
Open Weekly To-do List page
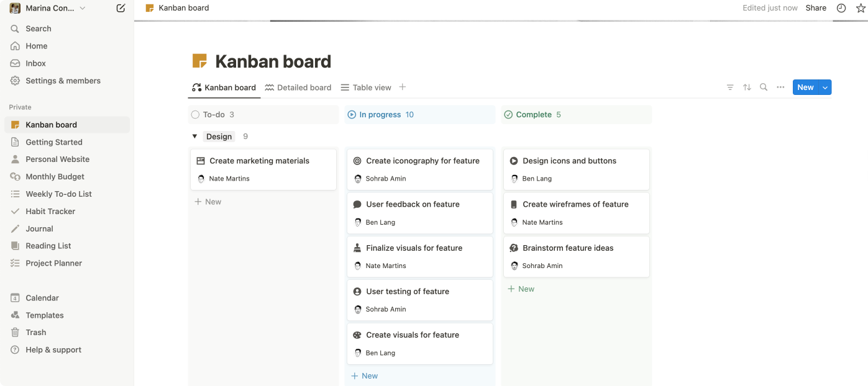pos(67,194)
